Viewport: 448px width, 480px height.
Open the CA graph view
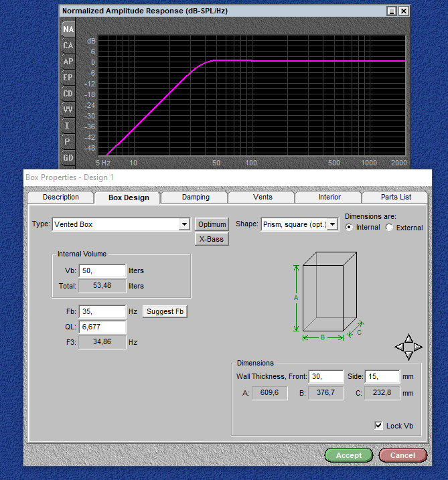[68, 46]
